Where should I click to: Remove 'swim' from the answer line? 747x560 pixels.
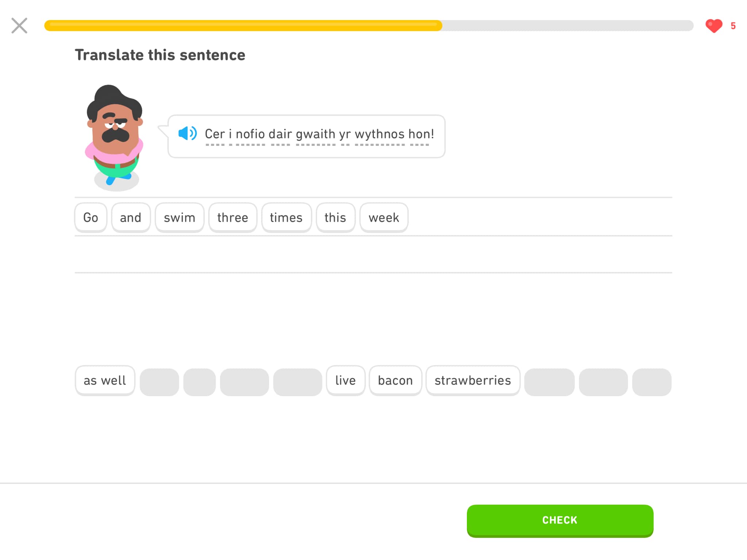coord(179,218)
